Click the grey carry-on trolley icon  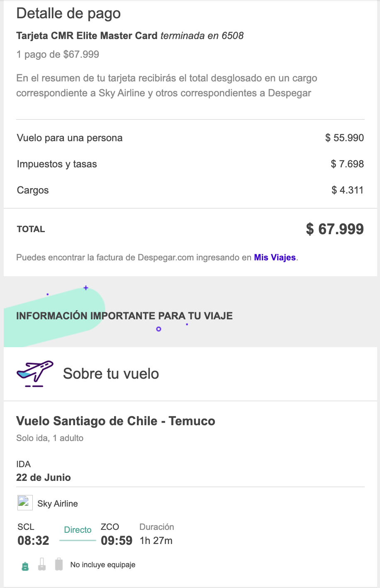pyautogui.click(x=42, y=565)
